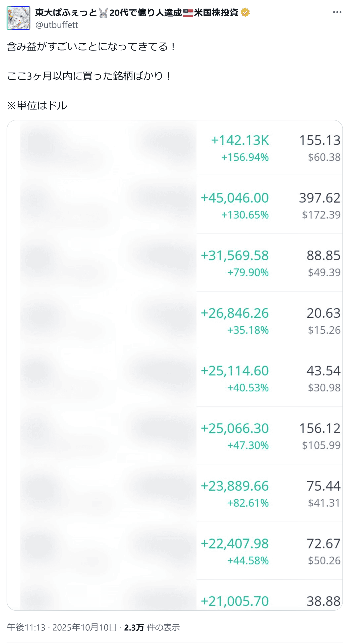Click the 午後11:13 post timestamp

point(26,627)
